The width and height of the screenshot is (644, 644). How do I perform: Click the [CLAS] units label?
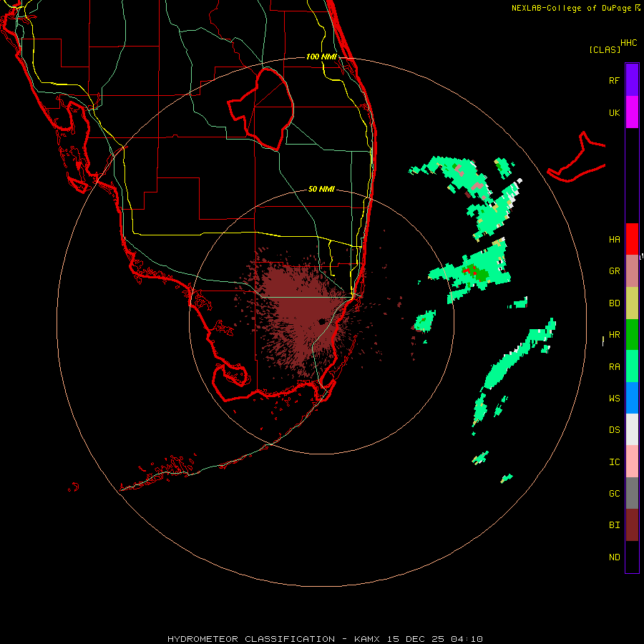[605, 49]
